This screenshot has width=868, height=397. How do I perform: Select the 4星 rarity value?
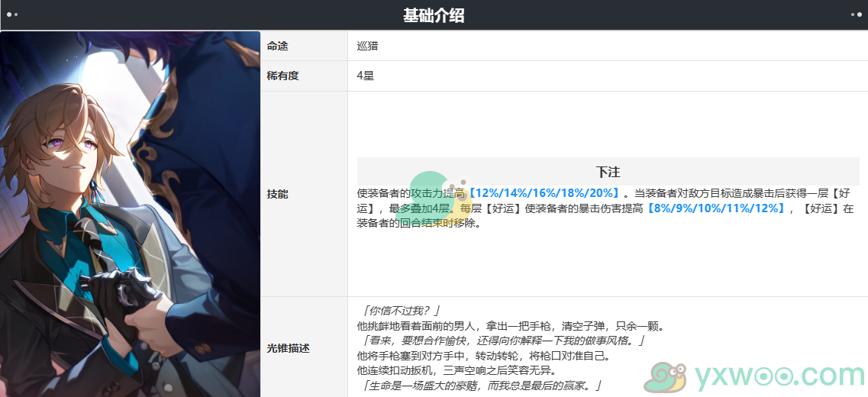(366, 76)
